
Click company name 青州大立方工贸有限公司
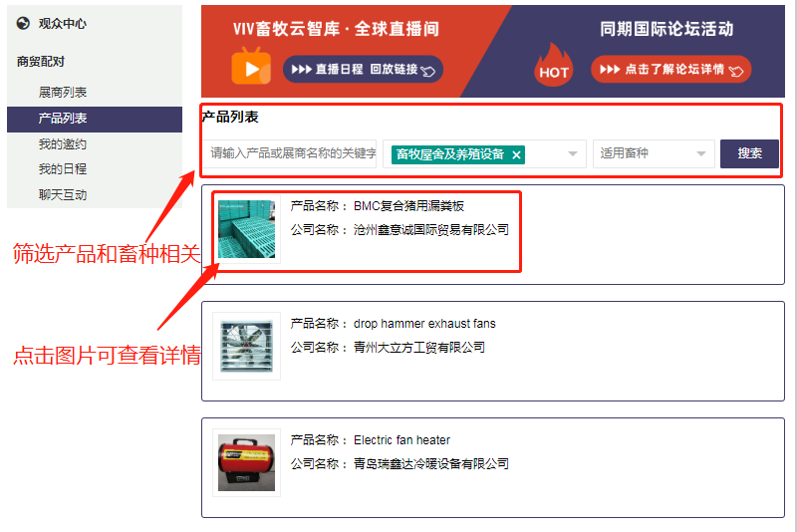[x=419, y=348]
